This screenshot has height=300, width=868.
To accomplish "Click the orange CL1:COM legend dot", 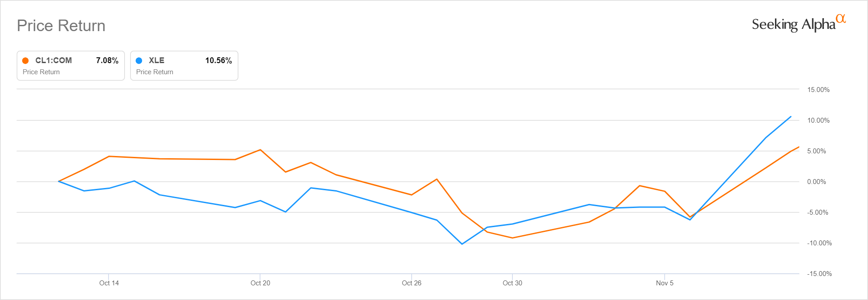I will coord(25,60).
